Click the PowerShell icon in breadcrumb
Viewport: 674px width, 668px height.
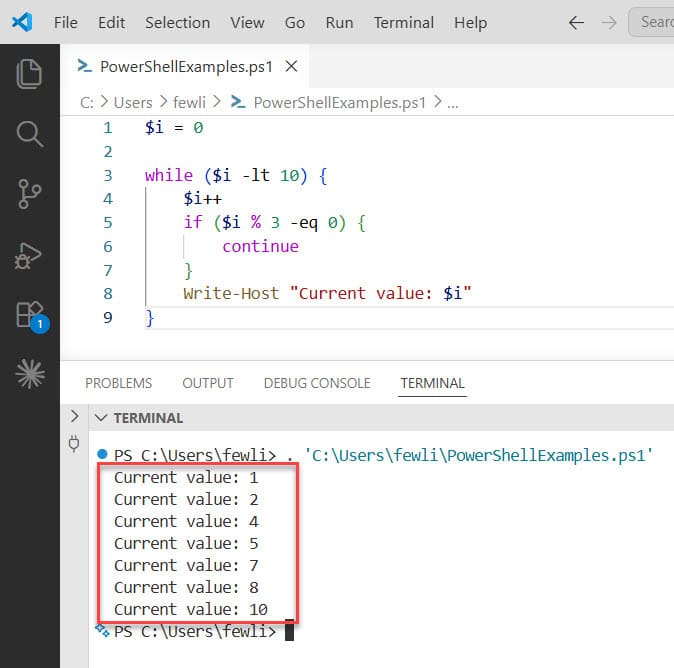(x=238, y=102)
